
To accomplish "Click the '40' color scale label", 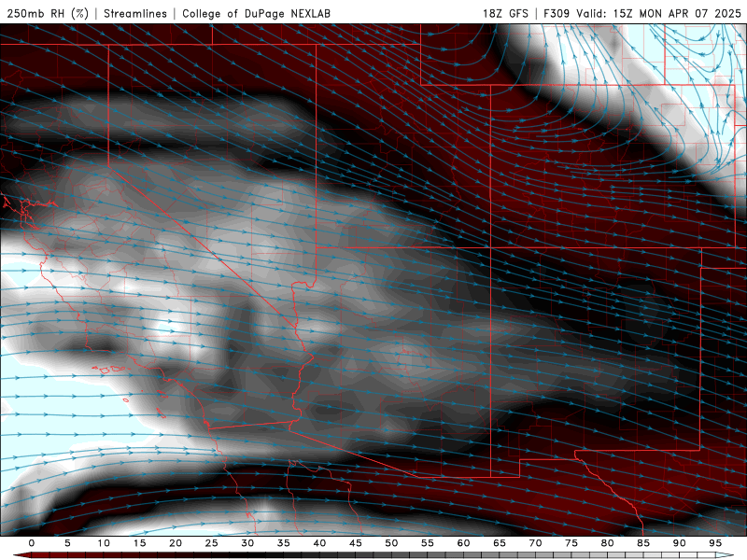I will pyautogui.click(x=319, y=543).
